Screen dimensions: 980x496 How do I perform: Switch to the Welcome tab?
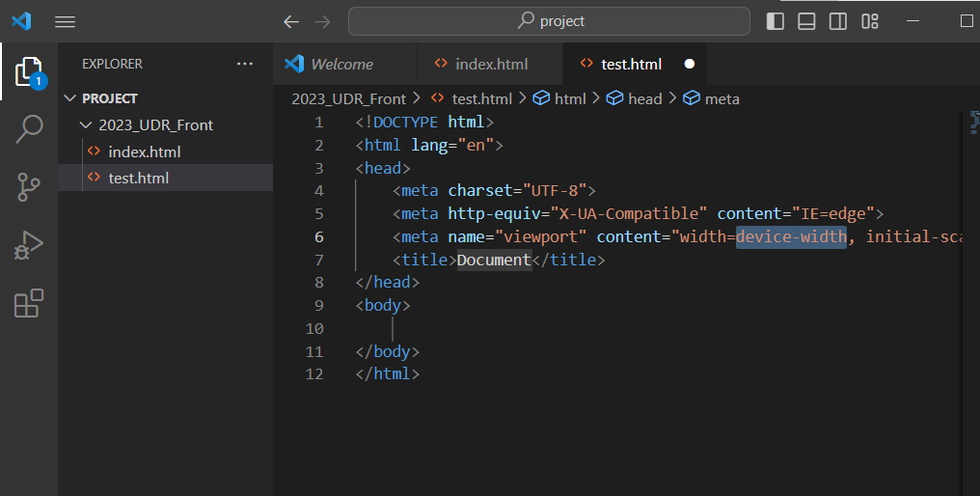point(345,64)
